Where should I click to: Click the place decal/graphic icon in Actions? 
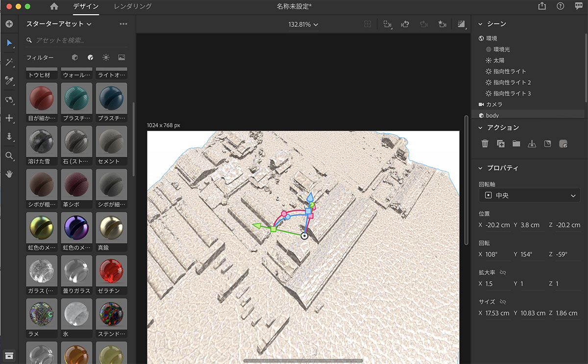(x=548, y=144)
